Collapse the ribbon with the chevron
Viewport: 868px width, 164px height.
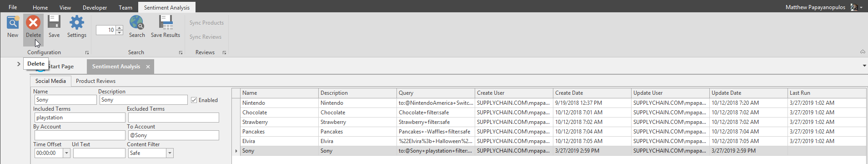863,51
